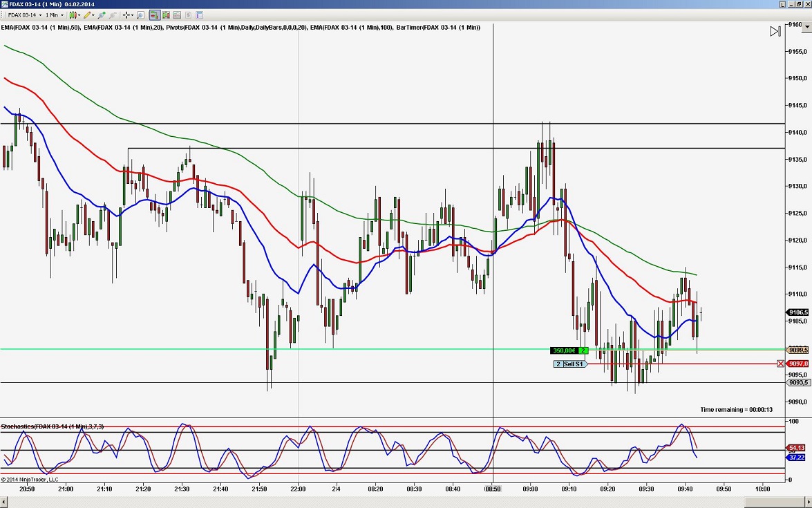This screenshot has height=508, width=812.
Task: Click the dollar account performance icon
Action: 188,15
